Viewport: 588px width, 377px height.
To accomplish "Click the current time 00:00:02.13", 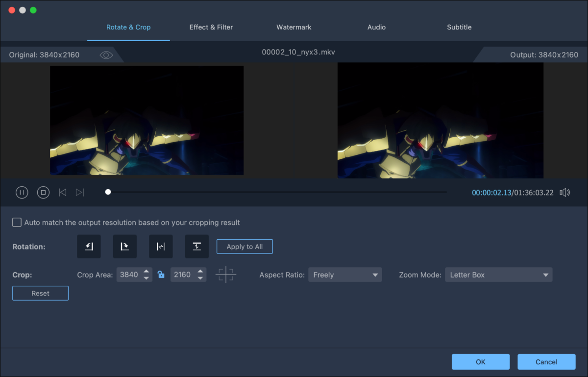I will coord(491,193).
